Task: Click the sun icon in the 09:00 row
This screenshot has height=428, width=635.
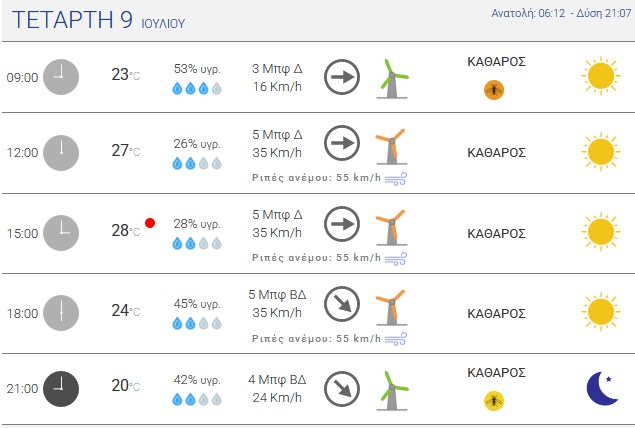Action: (x=601, y=76)
